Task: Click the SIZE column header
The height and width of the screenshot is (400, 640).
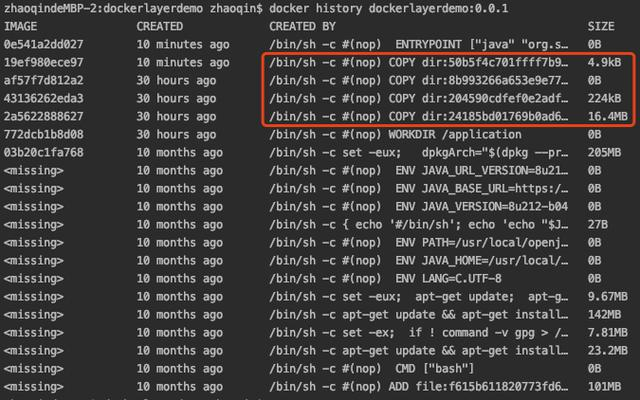Action: pos(601,27)
